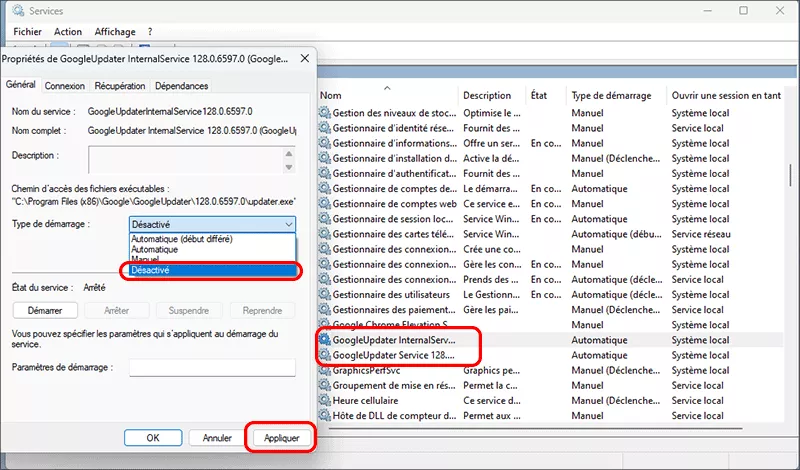Viewport: 800px width, 470px height.
Task: Open the Affichage menu
Action: point(115,32)
